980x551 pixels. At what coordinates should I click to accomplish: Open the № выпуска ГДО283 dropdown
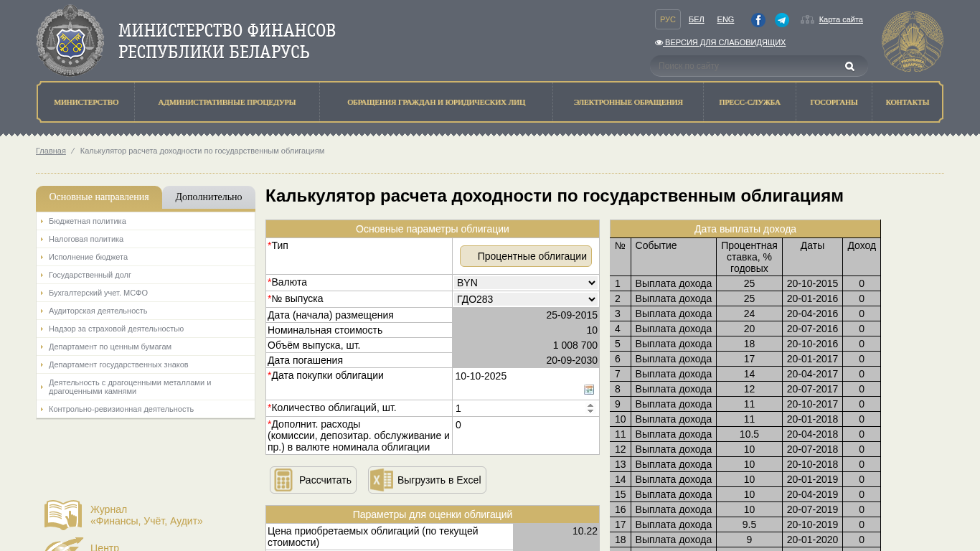click(526, 299)
